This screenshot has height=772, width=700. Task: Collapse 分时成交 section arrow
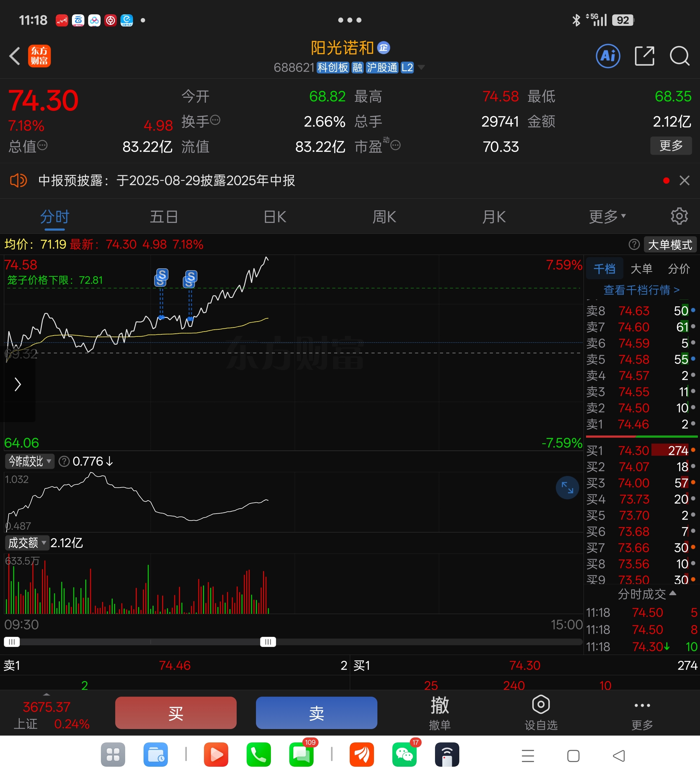tap(672, 594)
